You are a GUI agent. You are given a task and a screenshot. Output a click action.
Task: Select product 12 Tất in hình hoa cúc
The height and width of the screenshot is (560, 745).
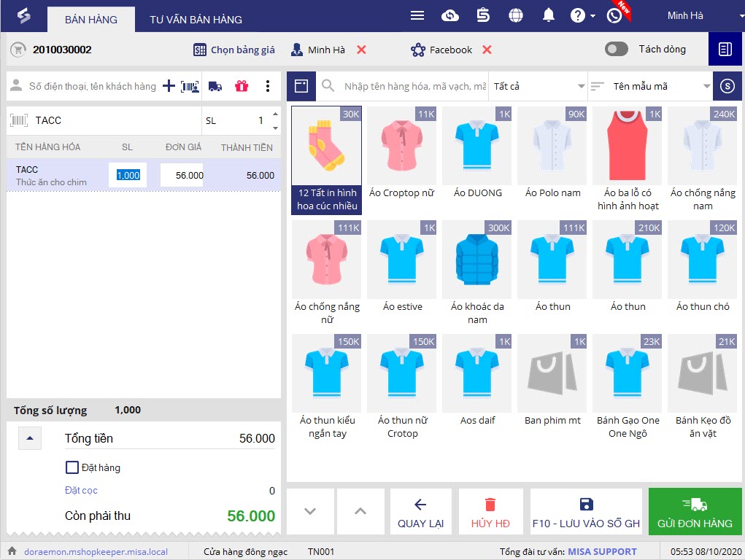pos(327,160)
